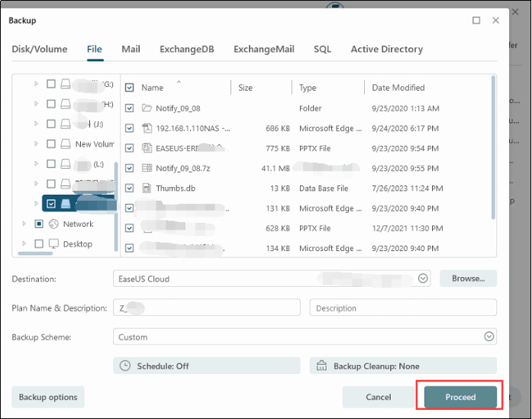Click the New Volume drive icon

[x=66, y=144]
